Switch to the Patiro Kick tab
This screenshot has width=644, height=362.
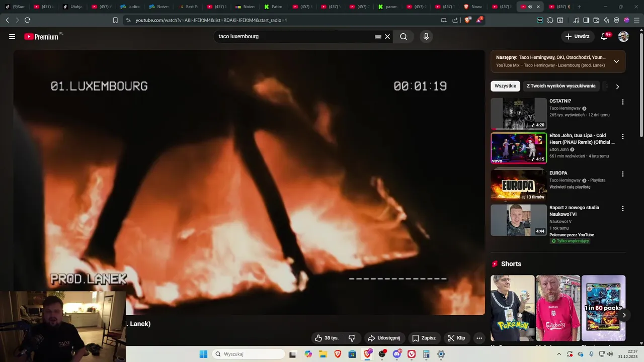pos(274,7)
